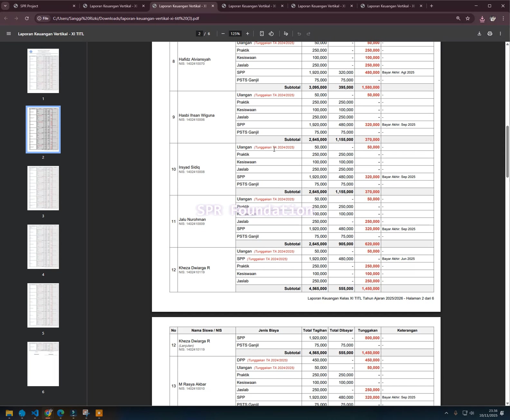Select page 4 thumbnail
Viewport: 510px width, 420px height.
point(43,247)
